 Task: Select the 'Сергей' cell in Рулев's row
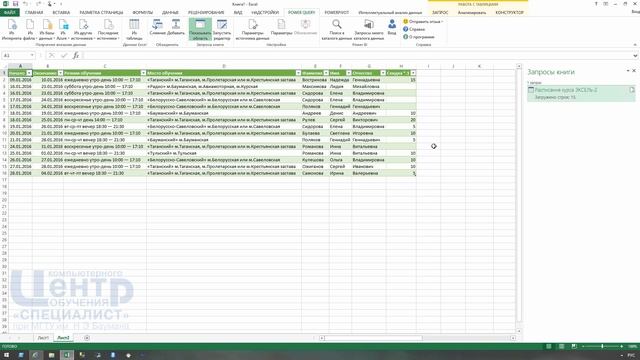coord(340,120)
